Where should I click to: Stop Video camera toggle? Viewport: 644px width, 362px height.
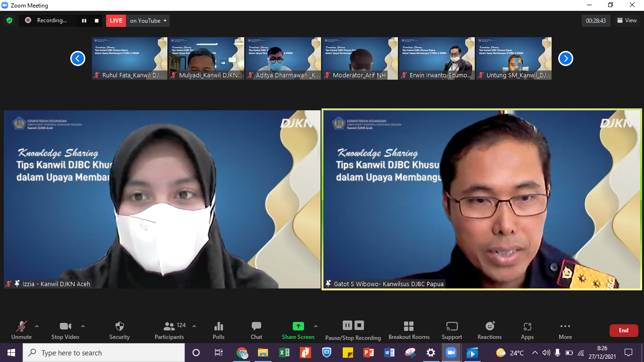click(x=65, y=330)
